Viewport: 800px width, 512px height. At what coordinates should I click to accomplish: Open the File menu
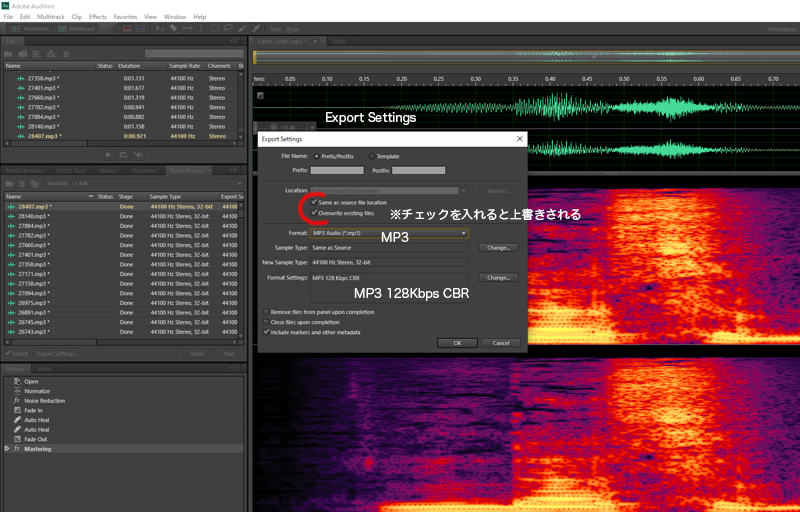click(9, 17)
